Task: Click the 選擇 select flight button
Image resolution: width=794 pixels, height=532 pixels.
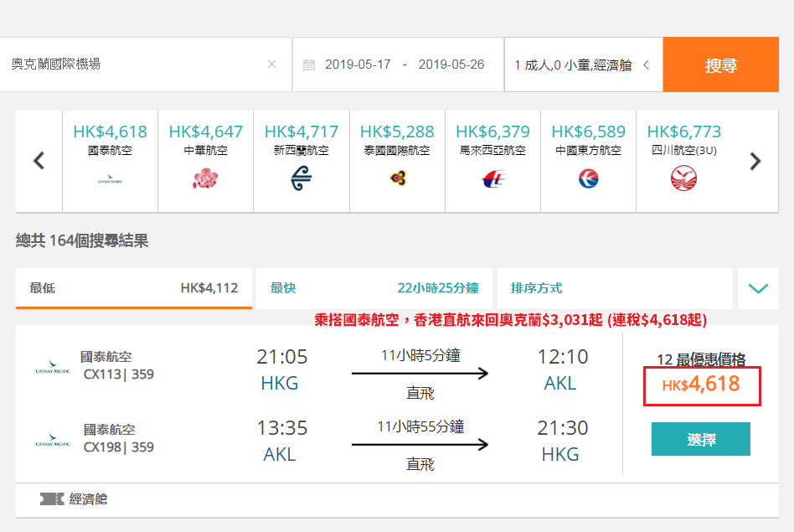Action: point(701,439)
